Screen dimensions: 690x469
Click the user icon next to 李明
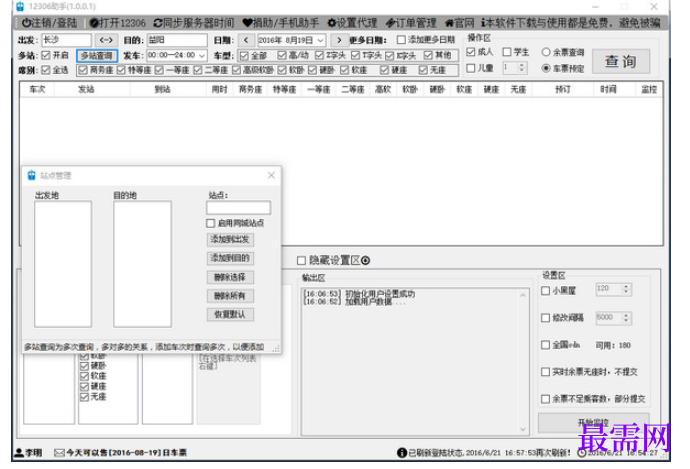pos(19,452)
